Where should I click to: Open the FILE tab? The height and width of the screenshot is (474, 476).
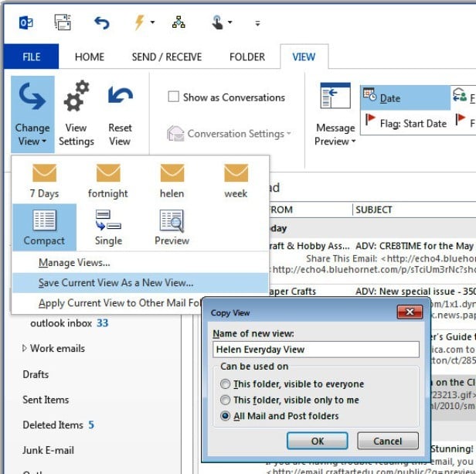point(31,56)
